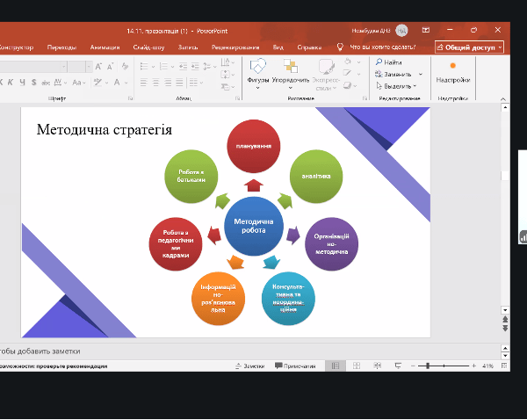Open the Анимация ribbon tab
This screenshot has width=527, height=420.
104,47
